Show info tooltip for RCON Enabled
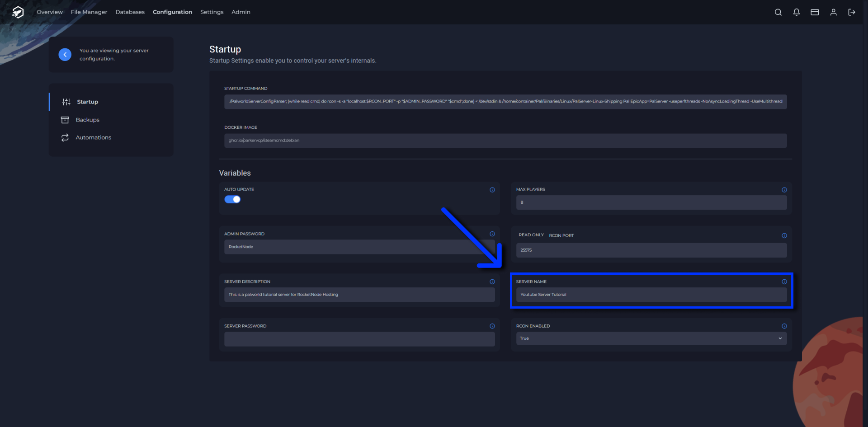The width and height of the screenshot is (868, 427). (x=784, y=326)
